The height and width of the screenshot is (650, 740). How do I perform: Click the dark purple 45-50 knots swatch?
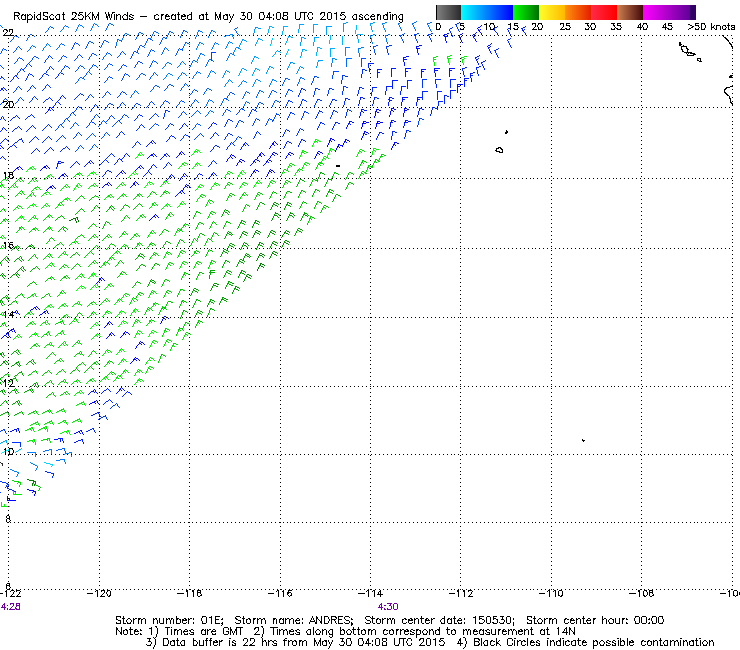[682, 12]
